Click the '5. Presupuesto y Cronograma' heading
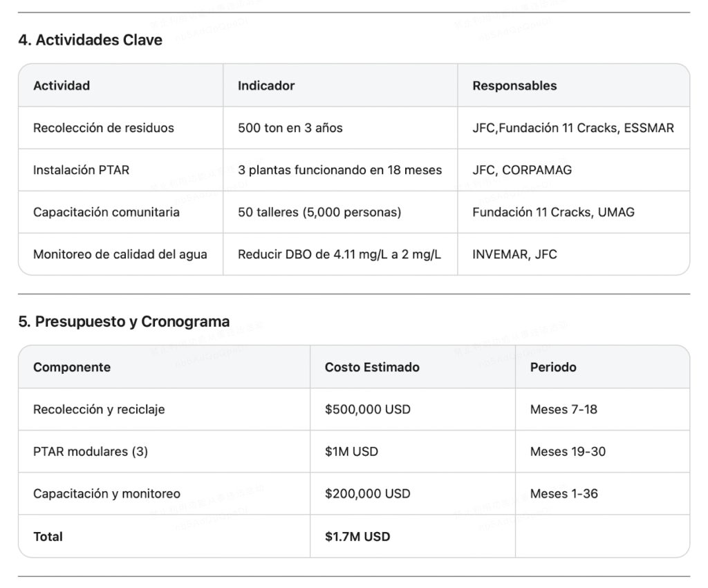Screen dimensions: 708x588 point(124,321)
